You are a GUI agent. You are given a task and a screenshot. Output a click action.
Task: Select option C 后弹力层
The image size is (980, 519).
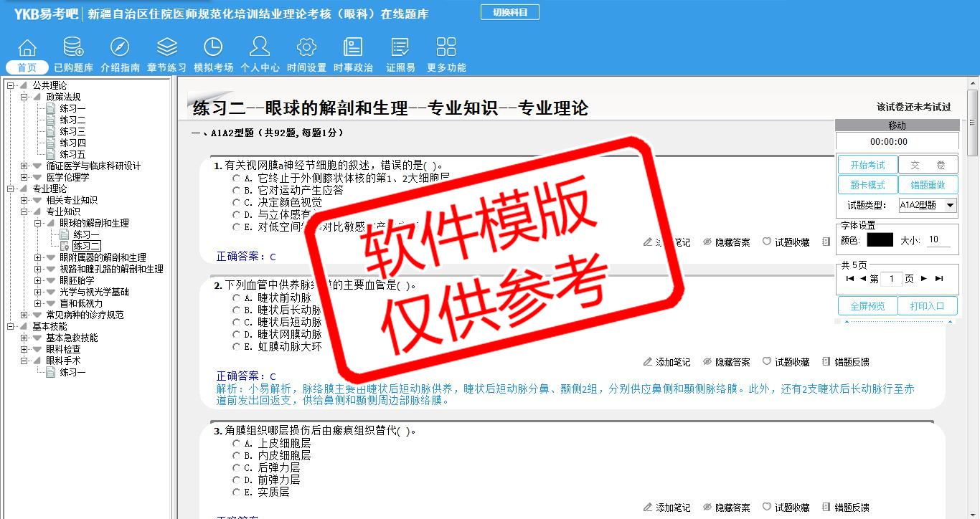point(237,467)
